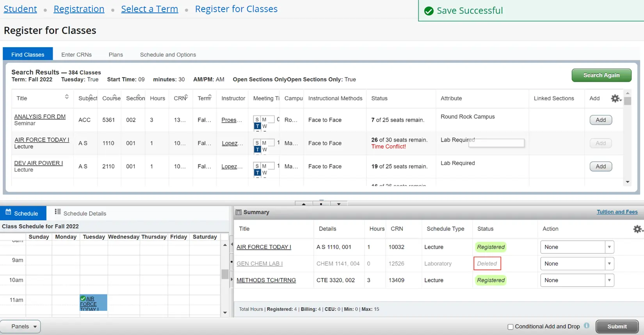Open the Summary panel settings gear
The width and height of the screenshot is (644, 335).
click(637, 229)
